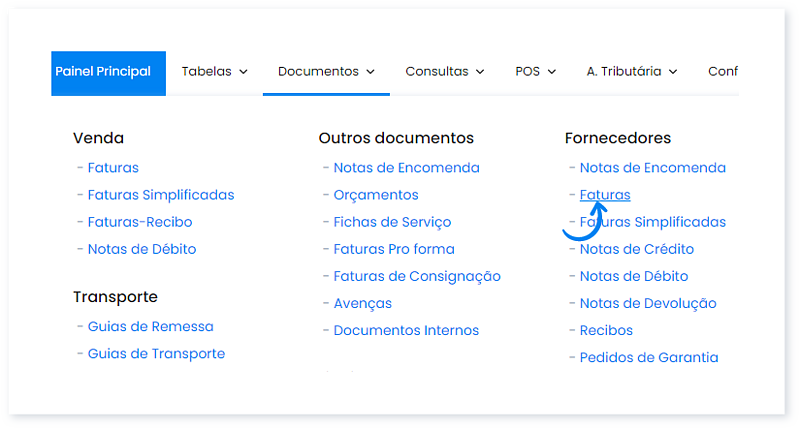This screenshot has width=800, height=429.
Task: Click Faturas under Fornecedores
Action: pyautogui.click(x=605, y=195)
